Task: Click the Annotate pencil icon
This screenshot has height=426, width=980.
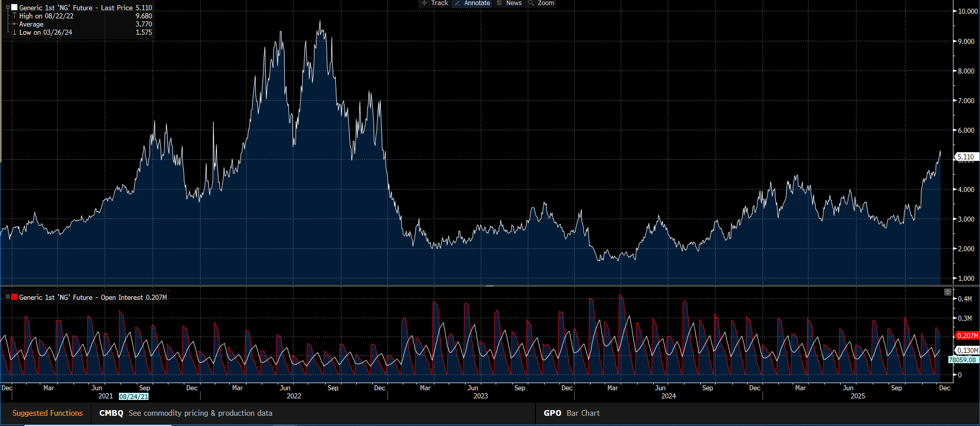Action: click(457, 3)
